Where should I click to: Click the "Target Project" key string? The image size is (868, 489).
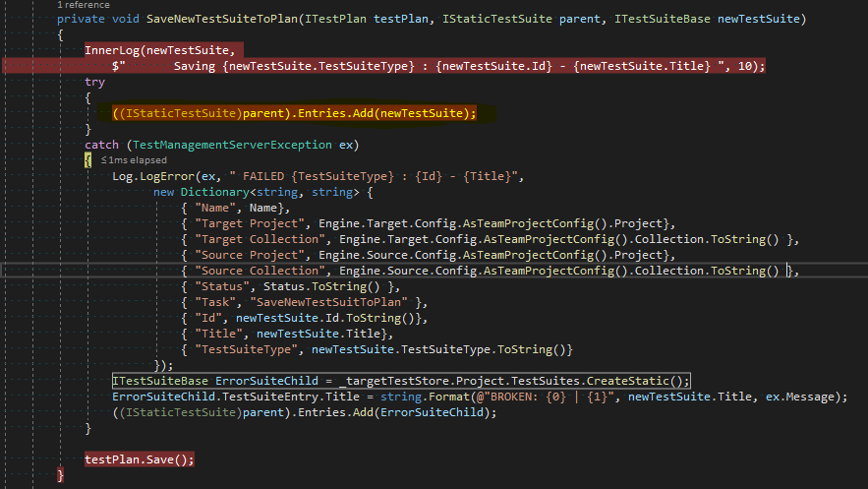click(x=253, y=223)
